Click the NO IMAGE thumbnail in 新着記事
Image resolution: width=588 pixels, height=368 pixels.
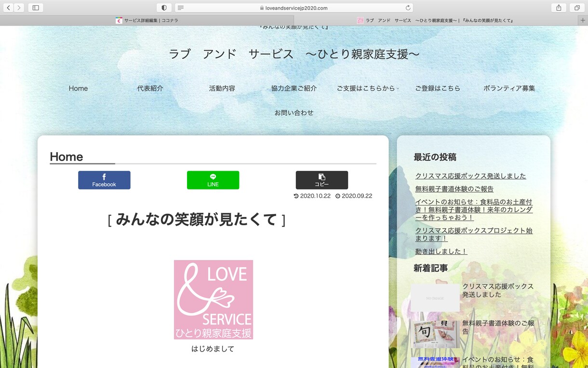pos(435,298)
